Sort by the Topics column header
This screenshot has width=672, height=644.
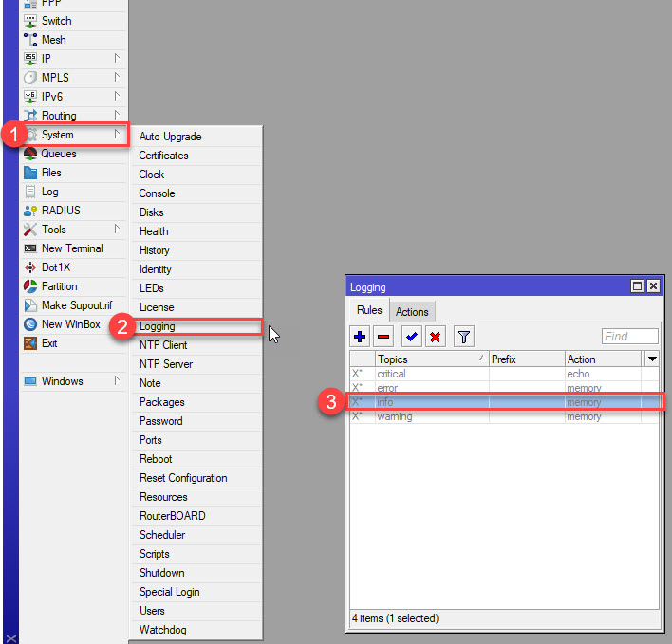coord(432,359)
